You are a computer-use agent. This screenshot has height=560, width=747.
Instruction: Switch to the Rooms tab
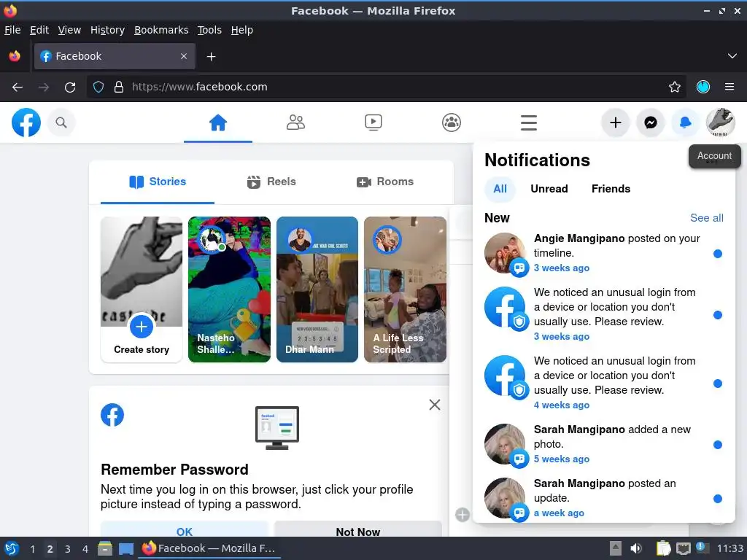pos(385,182)
